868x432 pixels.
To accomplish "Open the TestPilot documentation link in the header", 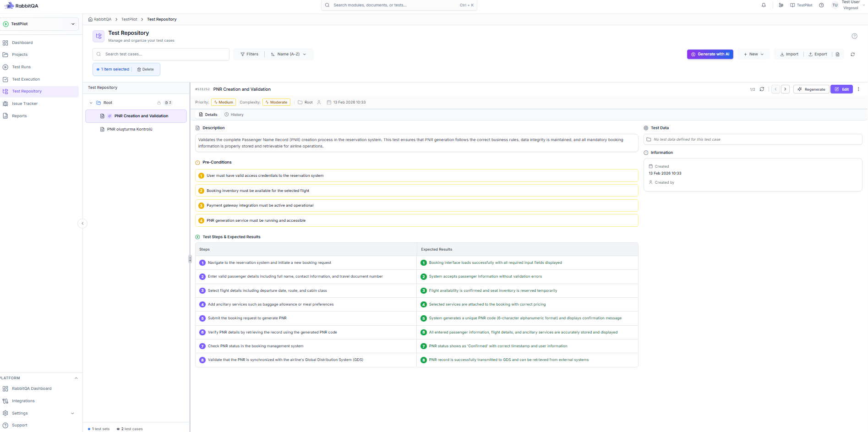I will click(x=801, y=5).
